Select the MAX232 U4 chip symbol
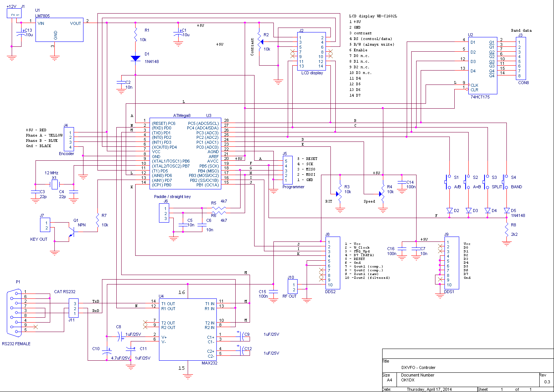Viewport: 554px width, 392px height. pos(188,330)
